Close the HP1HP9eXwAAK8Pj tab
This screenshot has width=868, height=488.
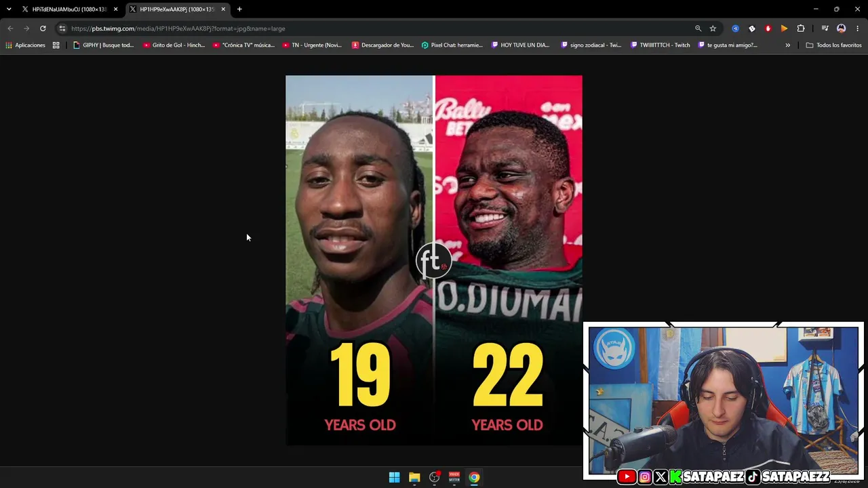click(x=223, y=9)
